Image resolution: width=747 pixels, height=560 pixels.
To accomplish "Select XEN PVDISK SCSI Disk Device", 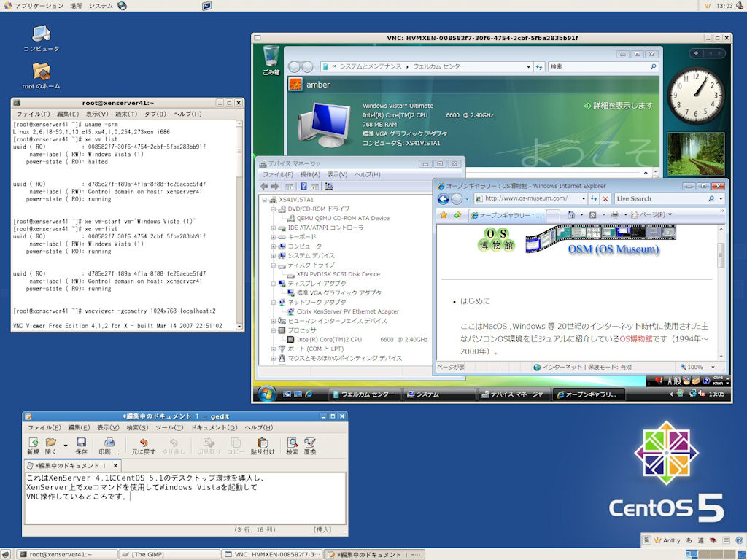I will tap(338, 274).
